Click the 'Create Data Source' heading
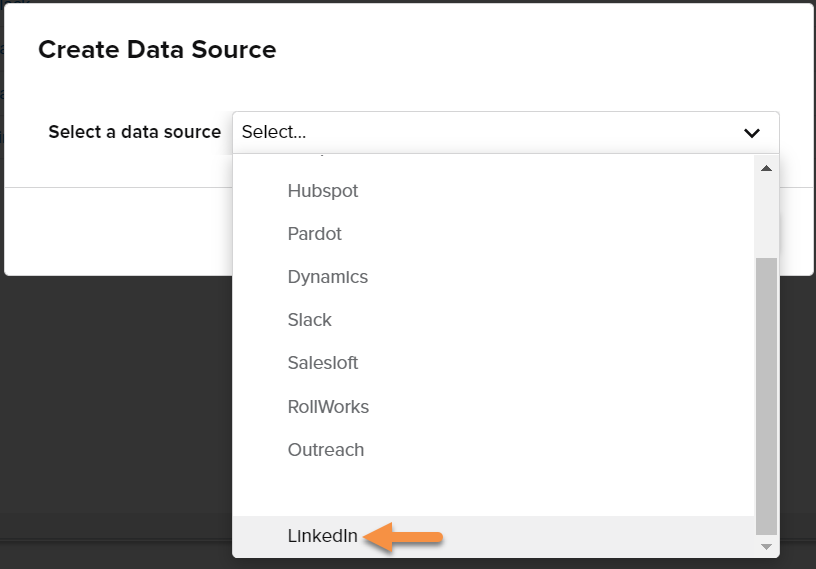 157,50
